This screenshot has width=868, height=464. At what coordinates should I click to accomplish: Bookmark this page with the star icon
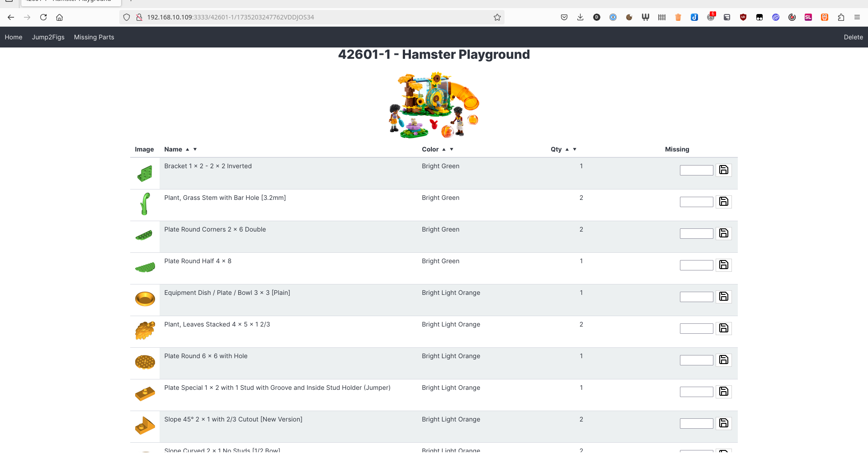497,17
